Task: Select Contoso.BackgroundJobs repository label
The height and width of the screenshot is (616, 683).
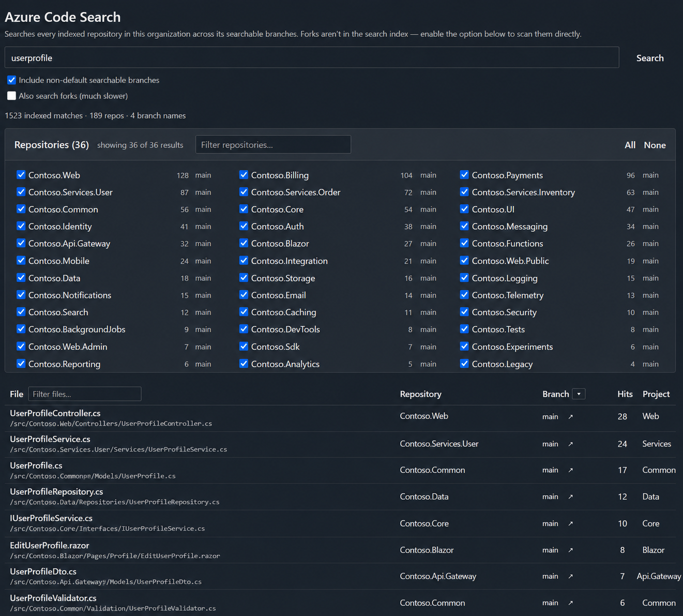Action: 77,329
